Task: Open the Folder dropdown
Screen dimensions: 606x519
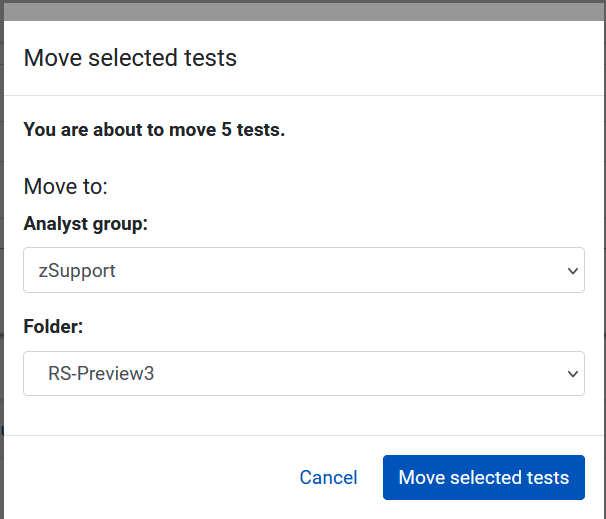Action: click(303, 374)
